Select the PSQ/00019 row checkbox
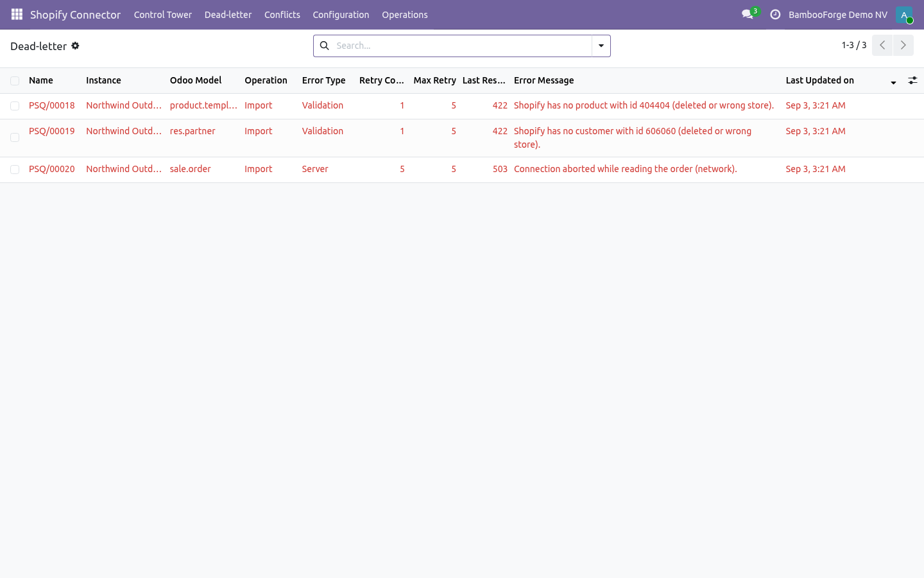The image size is (924, 578). (x=15, y=137)
